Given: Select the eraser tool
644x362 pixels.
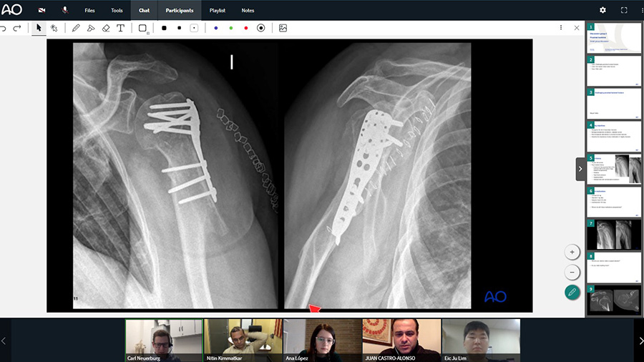Looking at the screenshot, I should (106, 28).
